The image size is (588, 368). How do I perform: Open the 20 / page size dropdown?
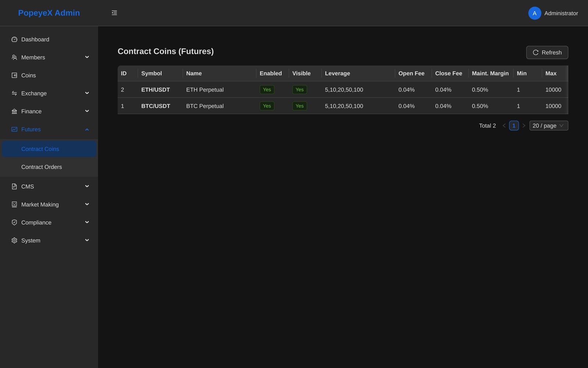point(549,126)
